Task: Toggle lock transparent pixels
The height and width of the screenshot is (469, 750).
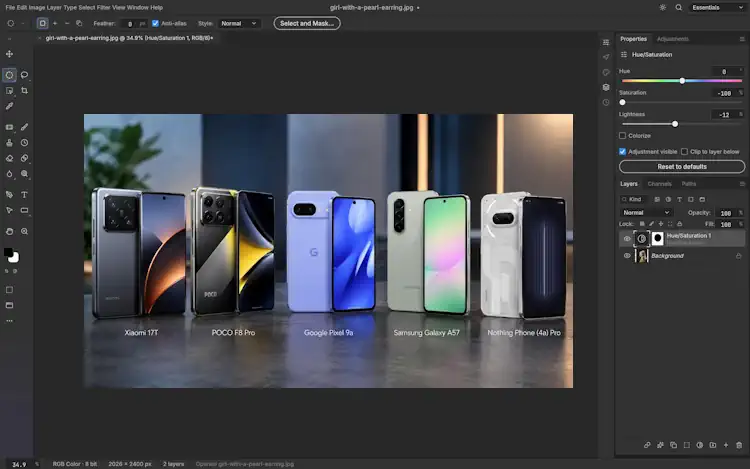Action: point(642,224)
